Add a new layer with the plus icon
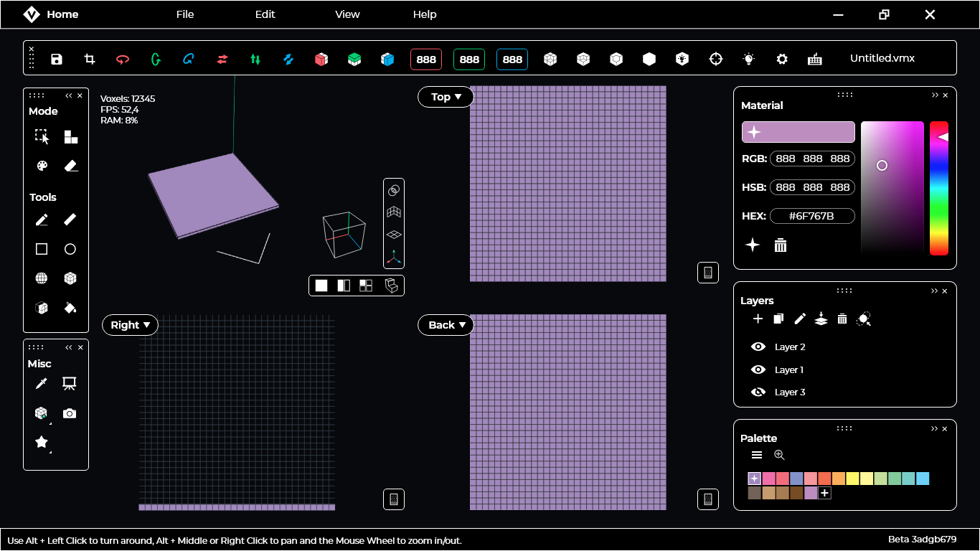 coord(758,319)
